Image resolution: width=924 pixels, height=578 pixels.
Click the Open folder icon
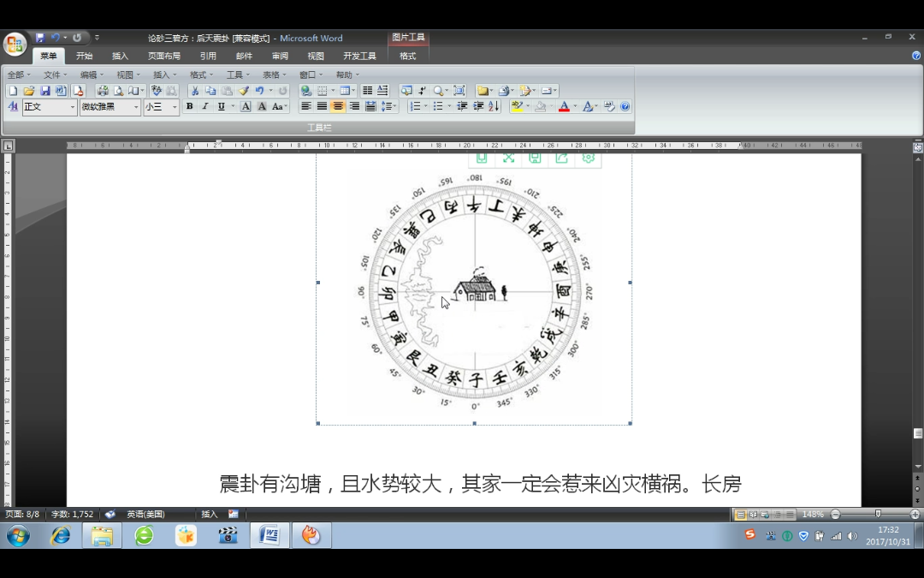29,91
